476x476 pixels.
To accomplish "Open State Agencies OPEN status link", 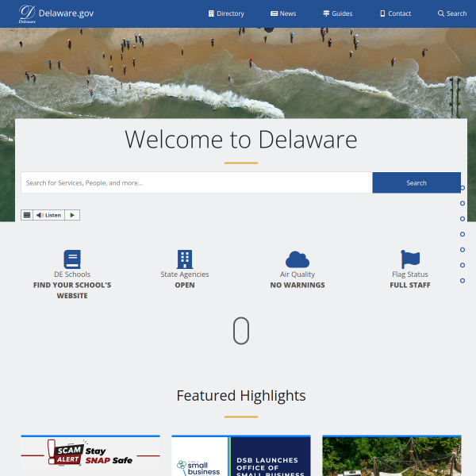I will 185,285.
